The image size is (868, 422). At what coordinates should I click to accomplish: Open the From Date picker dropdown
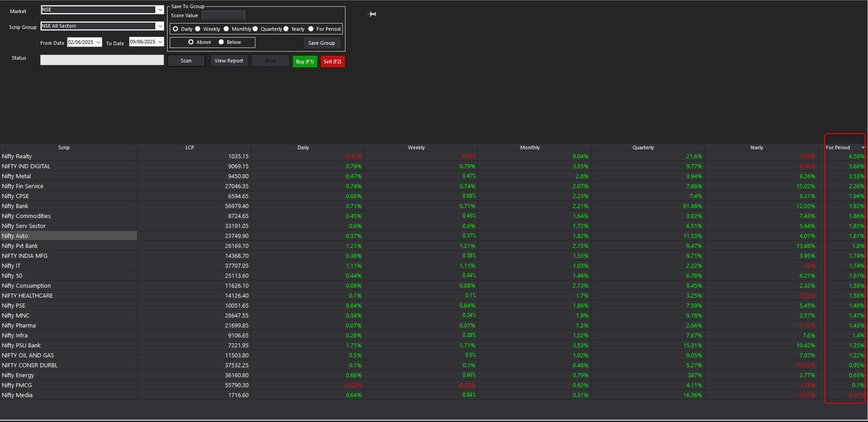(98, 43)
